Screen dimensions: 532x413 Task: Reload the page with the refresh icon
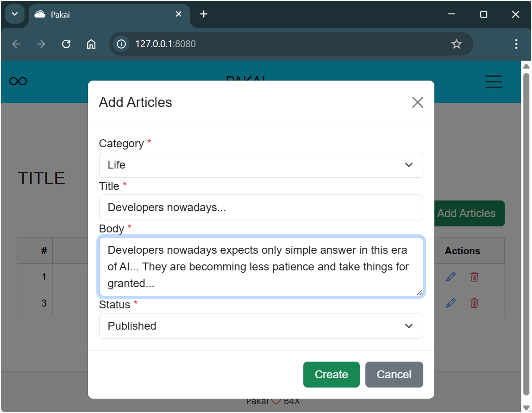(x=66, y=44)
